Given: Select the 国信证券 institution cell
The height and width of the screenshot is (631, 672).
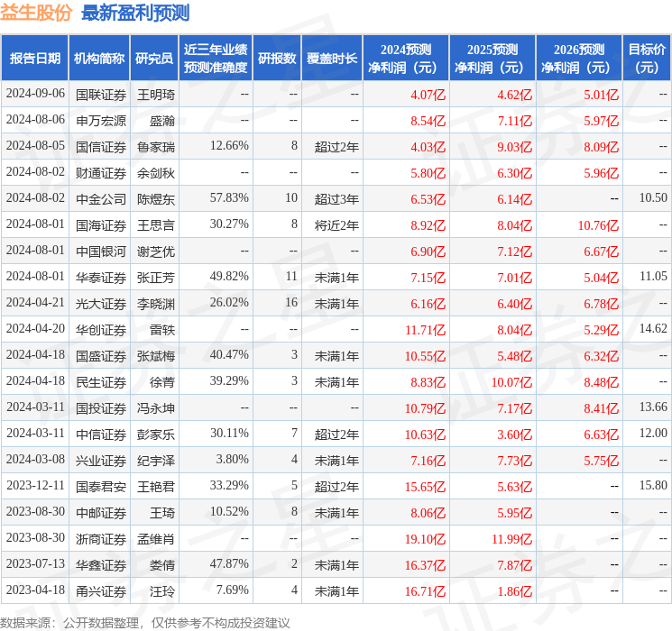Looking at the screenshot, I should (x=101, y=147).
